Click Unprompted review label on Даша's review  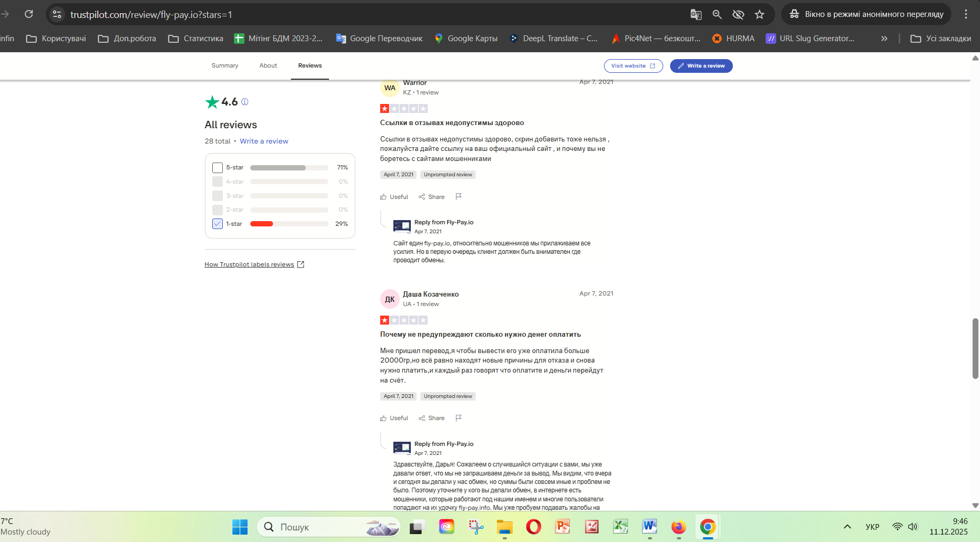point(448,396)
